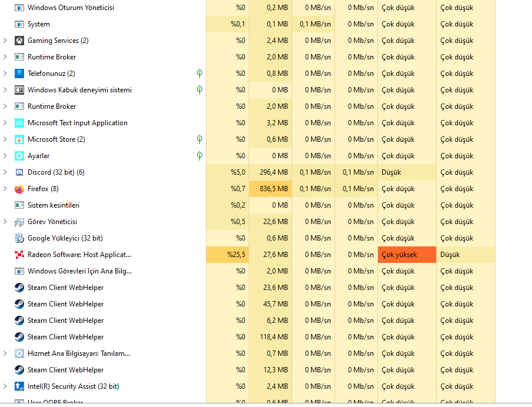Viewport: 532px width, 407px height.
Task: Click the Sistem kesintileri icon
Action: [19, 205]
